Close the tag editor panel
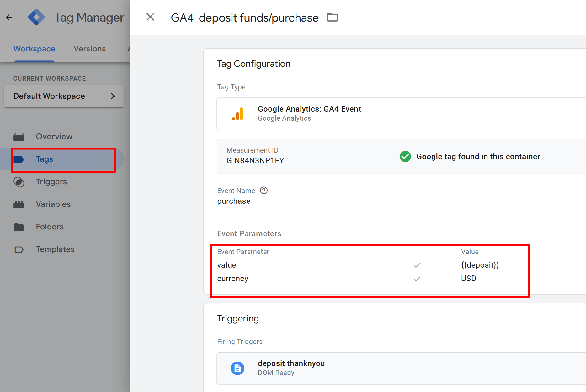This screenshot has height=392, width=586. [150, 17]
